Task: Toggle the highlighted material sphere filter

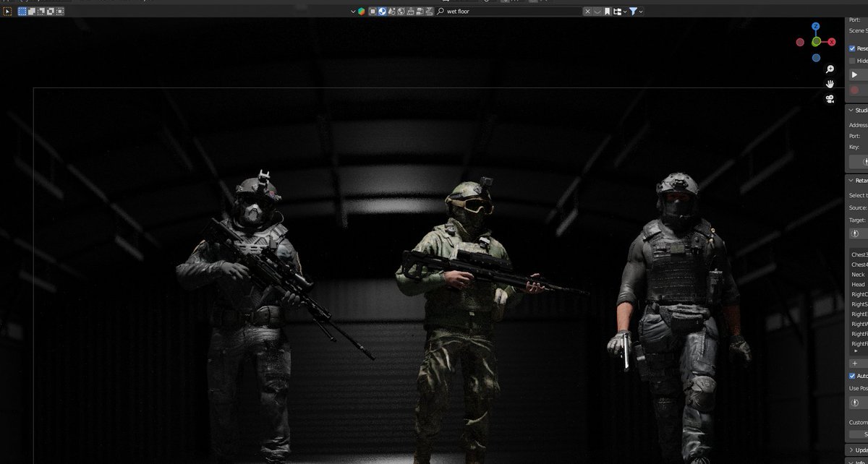Action: (383, 12)
